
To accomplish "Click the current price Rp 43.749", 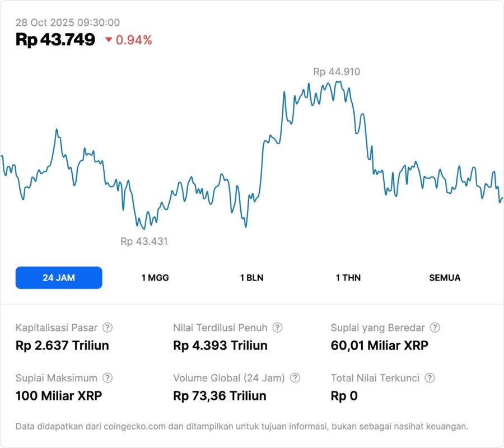I will [55, 40].
